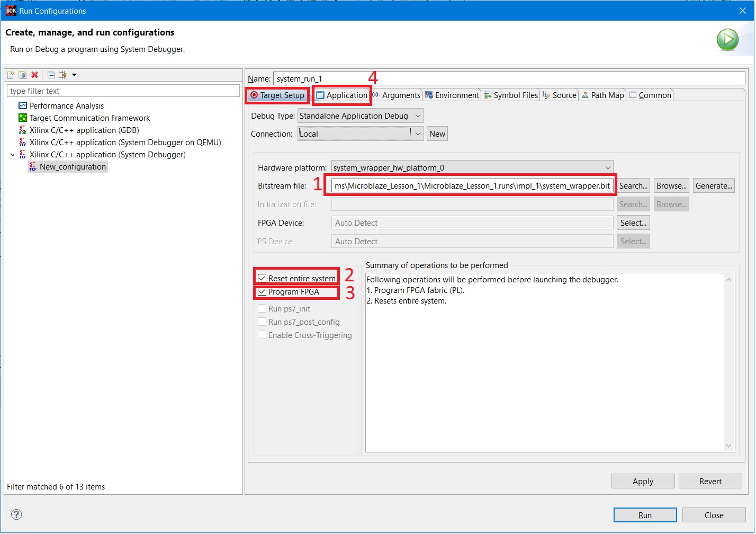Image resolution: width=756 pixels, height=534 pixels.
Task: Click the Generate... button for bitstream
Action: (714, 186)
